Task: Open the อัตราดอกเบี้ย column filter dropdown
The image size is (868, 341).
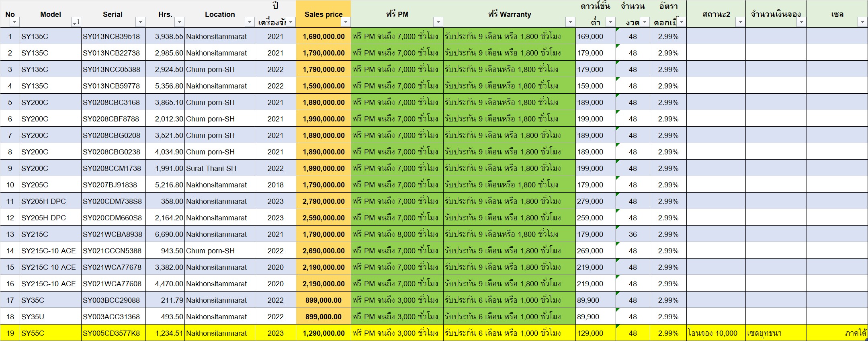Action: (x=681, y=22)
